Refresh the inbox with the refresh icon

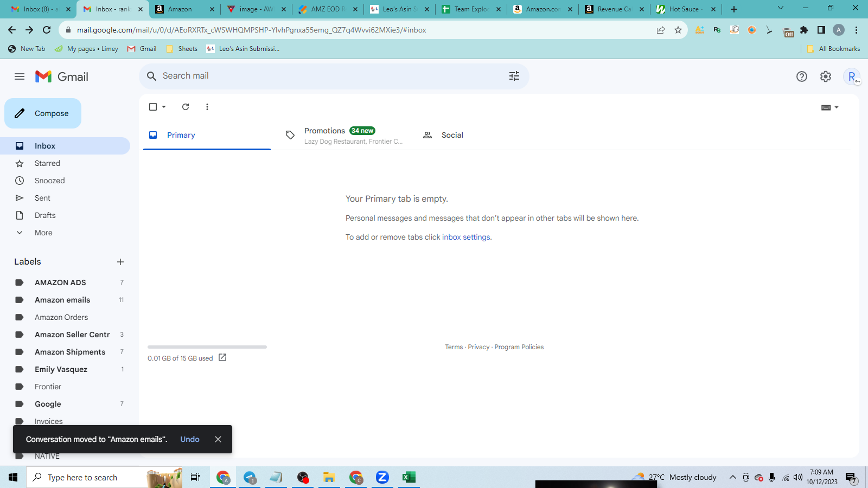[x=186, y=107]
